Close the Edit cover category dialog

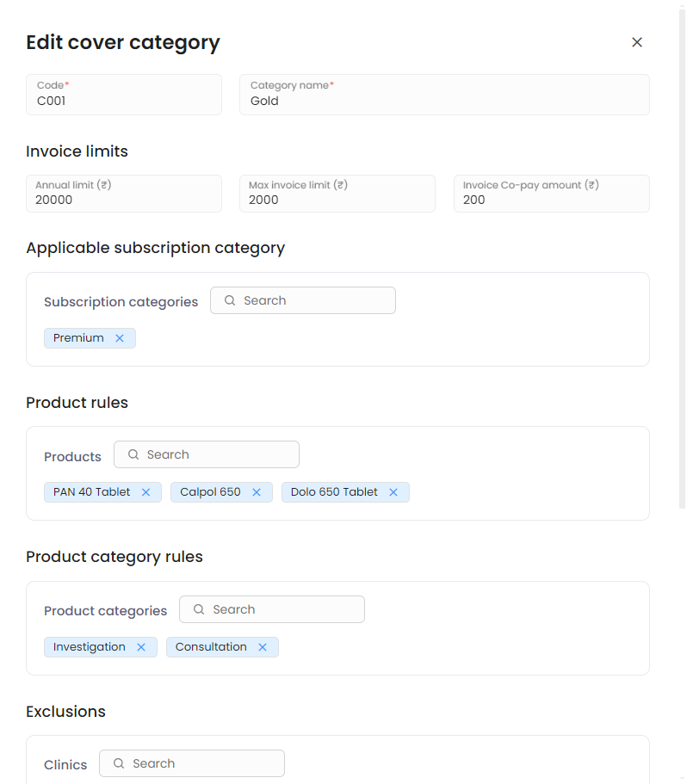(637, 42)
